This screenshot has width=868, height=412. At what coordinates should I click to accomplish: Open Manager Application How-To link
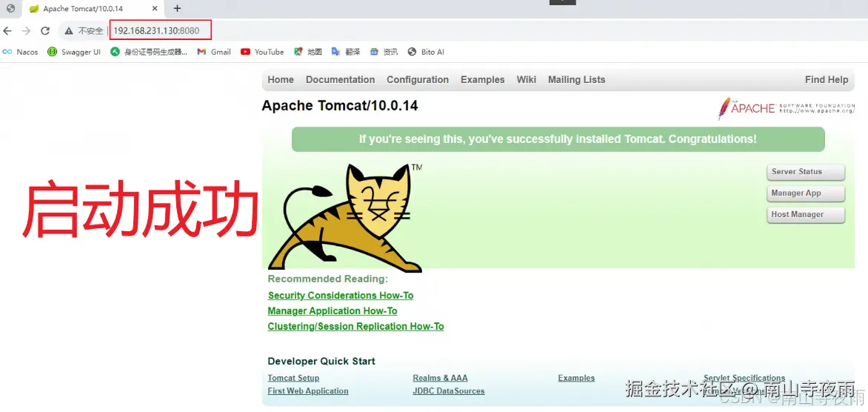pyautogui.click(x=332, y=311)
